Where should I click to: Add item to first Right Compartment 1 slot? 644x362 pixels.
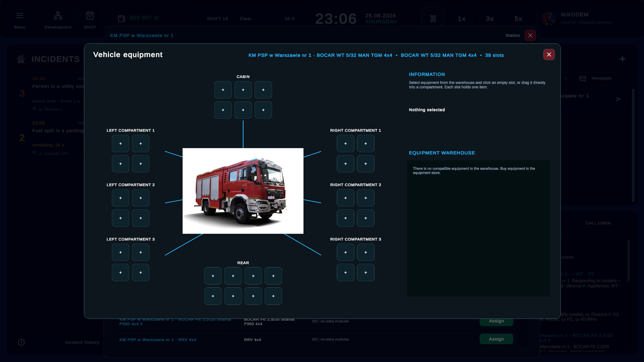pos(346,144)
